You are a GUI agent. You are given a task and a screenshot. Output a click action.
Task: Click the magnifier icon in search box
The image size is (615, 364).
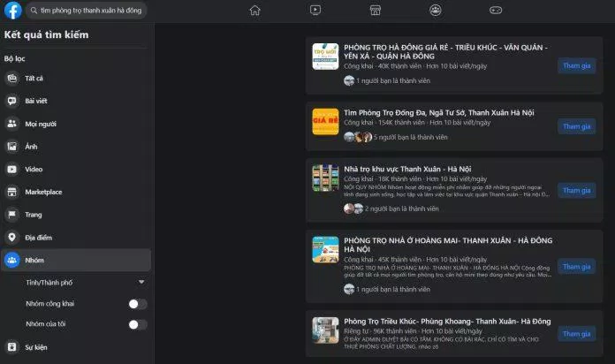[x=34, y=11]
